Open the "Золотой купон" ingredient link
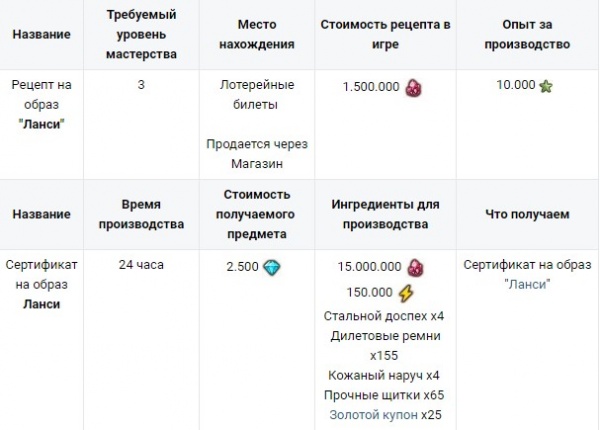 (x=372, y=415)
